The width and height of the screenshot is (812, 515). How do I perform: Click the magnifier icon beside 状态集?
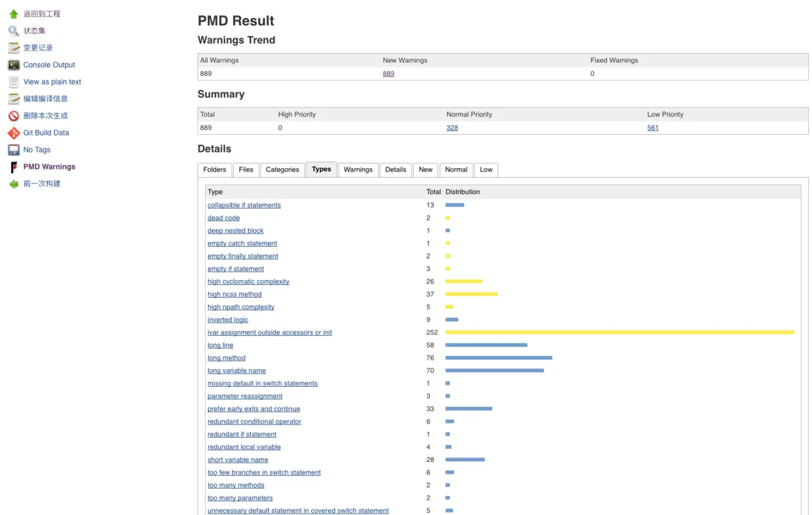[x=14, y=31]
